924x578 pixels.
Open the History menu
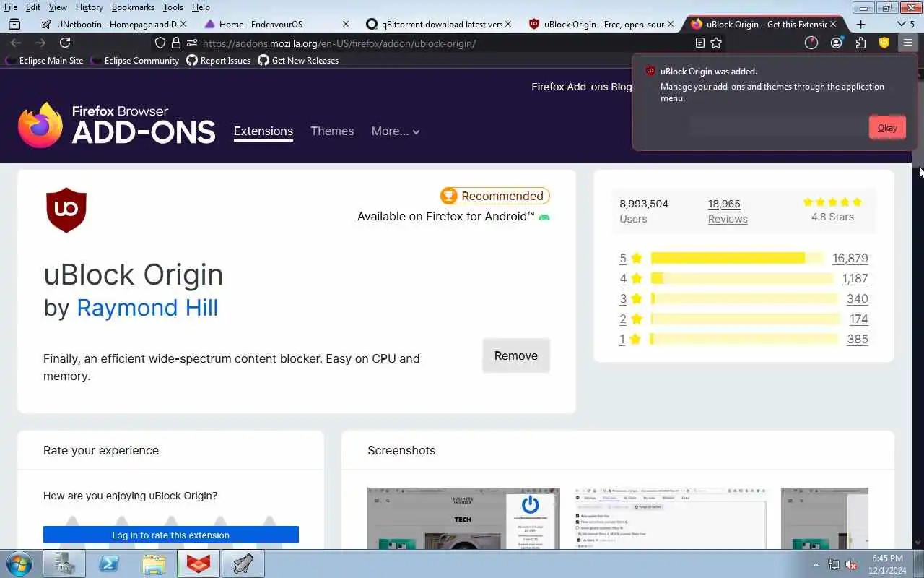[x=90, y=7]
